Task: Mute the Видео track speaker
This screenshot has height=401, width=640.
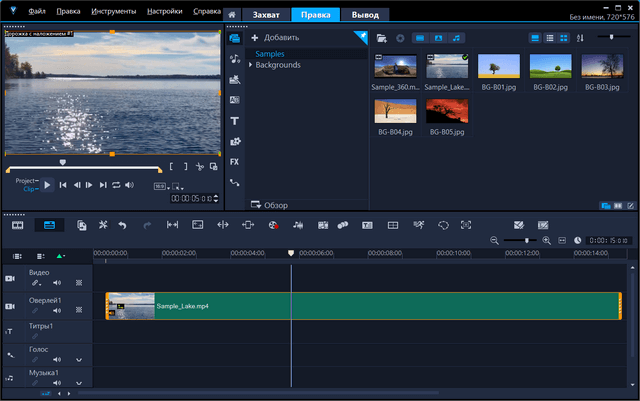Action: click(x=57, y=284)
